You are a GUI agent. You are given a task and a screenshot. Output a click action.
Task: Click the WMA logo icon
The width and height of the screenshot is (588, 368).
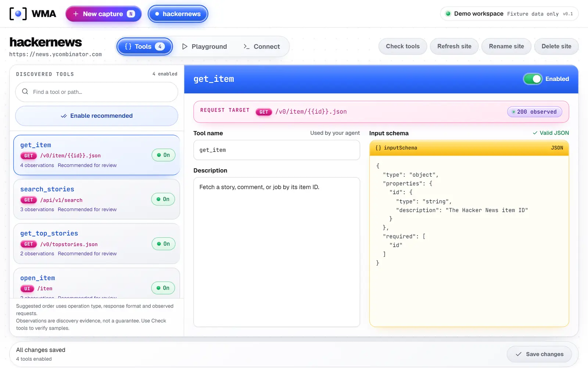pos(18,14)
